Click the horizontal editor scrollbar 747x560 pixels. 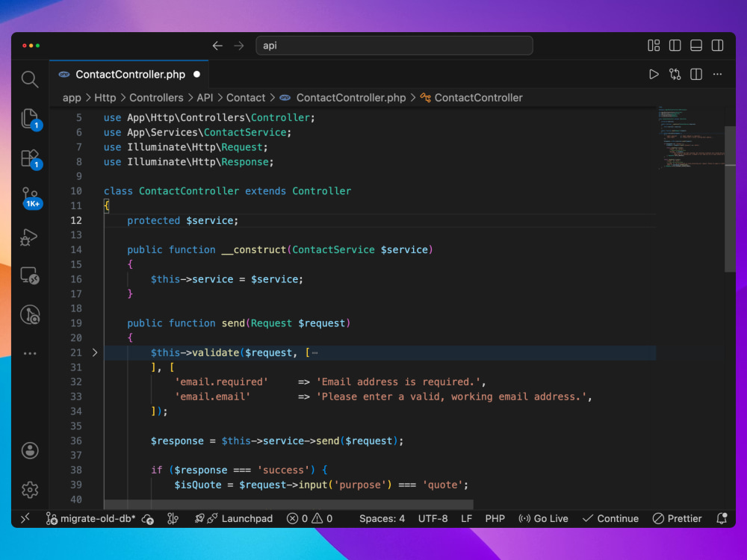click(x=288, y=504)
